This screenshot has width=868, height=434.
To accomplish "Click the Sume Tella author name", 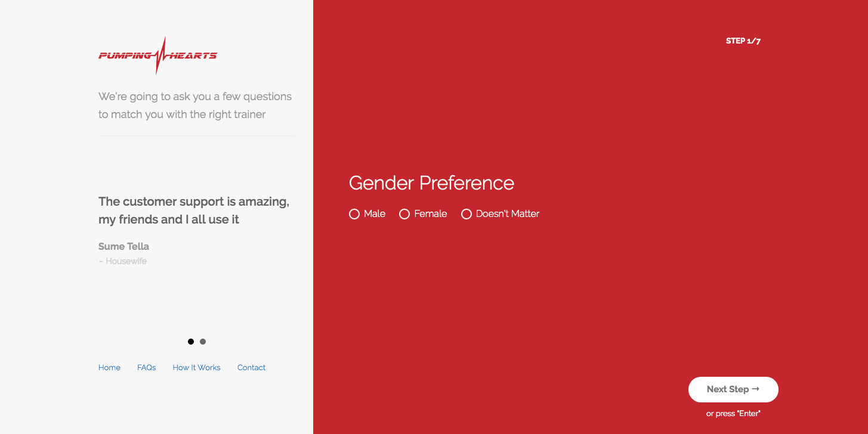I will 123,246.
